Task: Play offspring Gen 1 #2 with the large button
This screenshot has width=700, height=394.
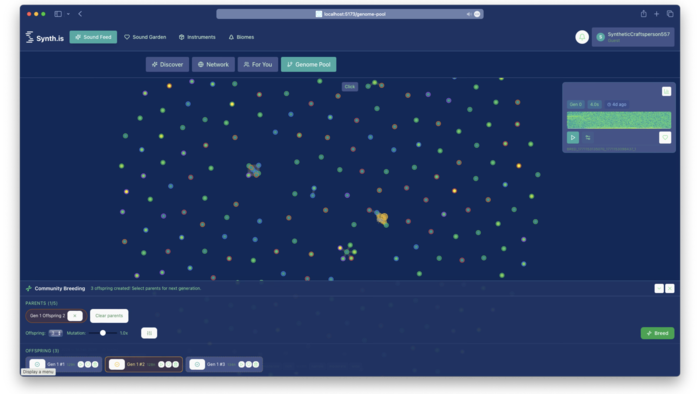Action: tap(117, 364)
